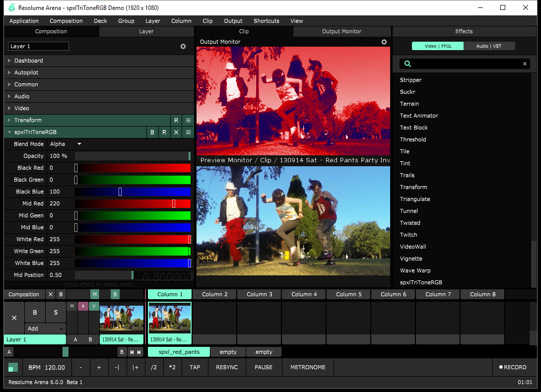541x392 pixels.
Task: Click the Resolume logo square beside BPM
Action: point(13,367)
